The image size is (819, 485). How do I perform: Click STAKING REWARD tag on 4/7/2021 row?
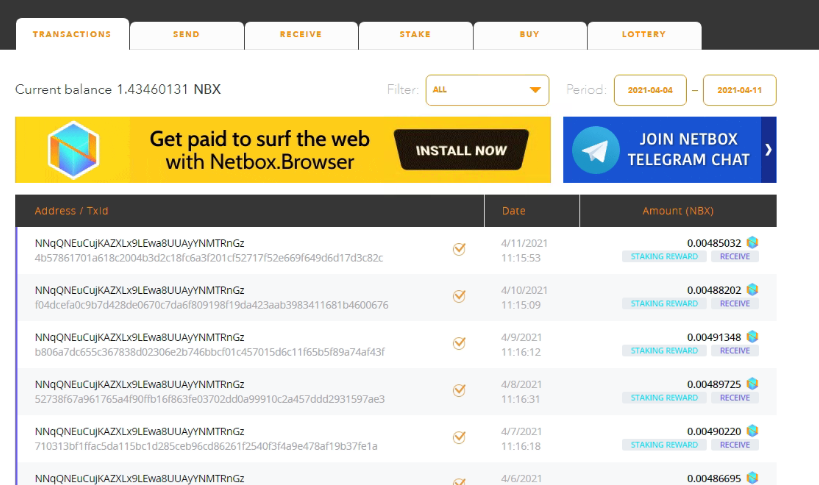pyautogui.click(x=664, y=444)
